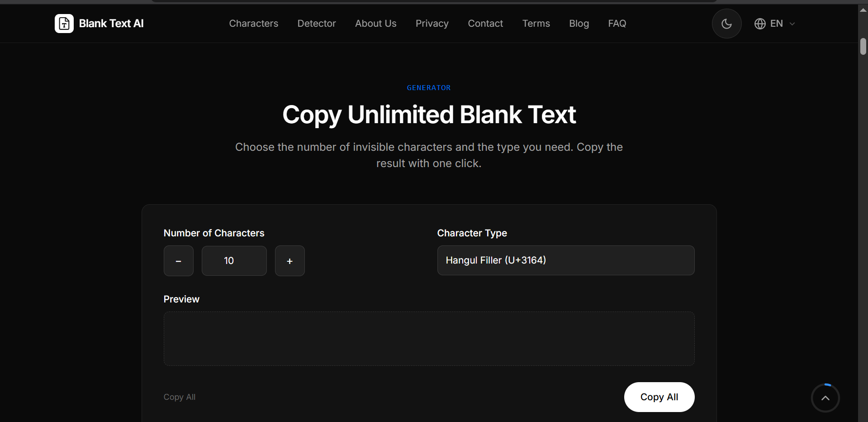Open the Terms link
868x422 pixels.
pos(536,24)
